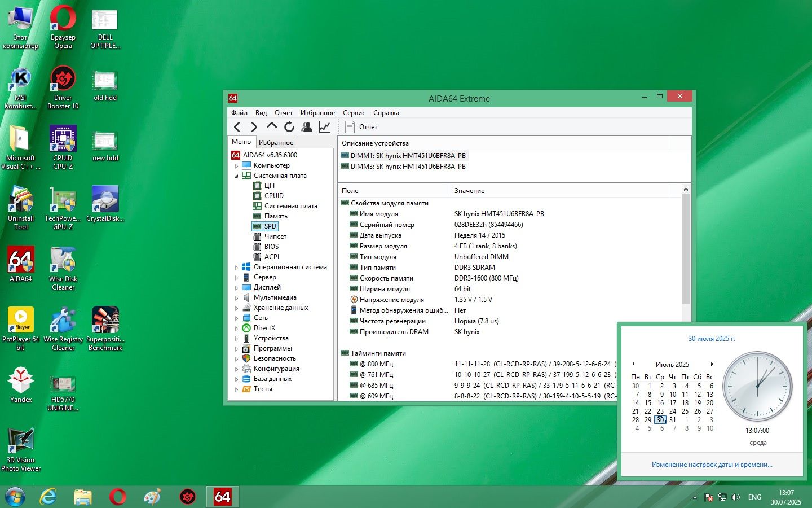This screenshot has width=812, height=508.
Task: Go to previous month in calendar
Action: pos(633,364)
